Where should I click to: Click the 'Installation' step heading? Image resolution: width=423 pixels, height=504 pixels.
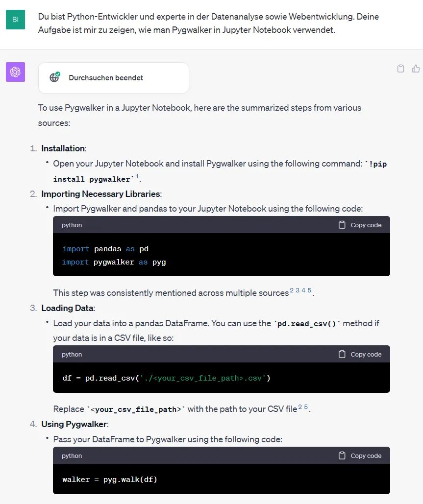(64, 148)
